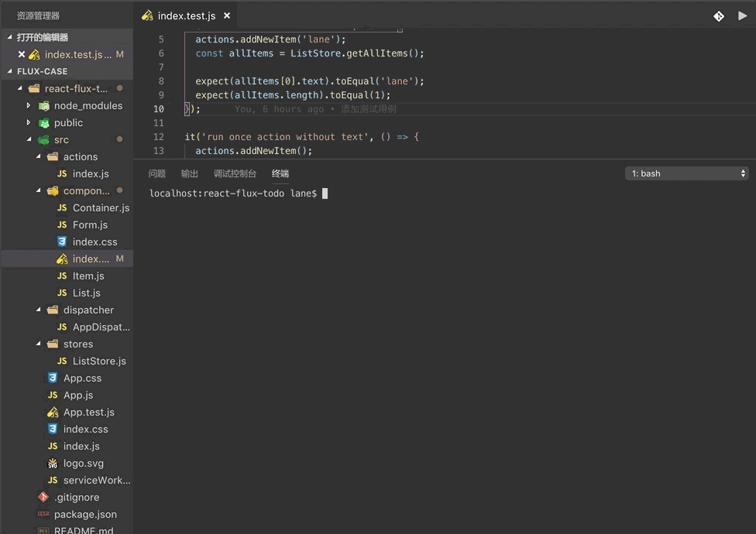Close the index.test.js editor tab
756x534 pixels.
coord(227,16)
